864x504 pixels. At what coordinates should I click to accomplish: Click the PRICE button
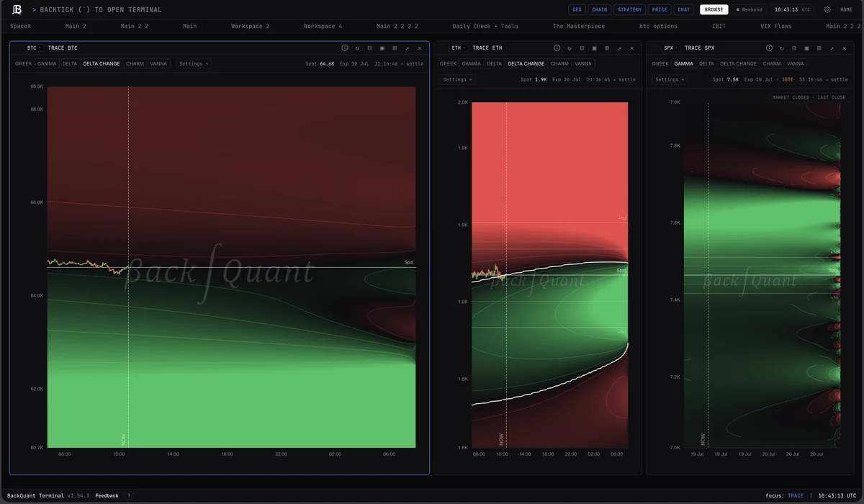660,9
